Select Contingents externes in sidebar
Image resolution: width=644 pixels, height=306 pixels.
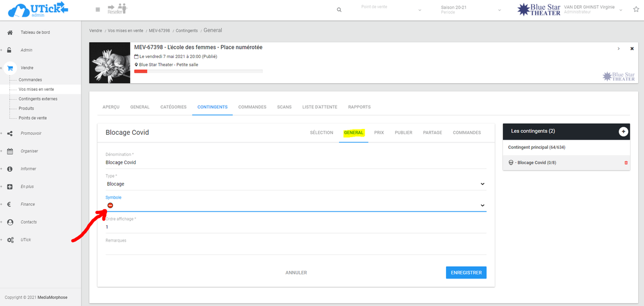click(x=38, y=99)
